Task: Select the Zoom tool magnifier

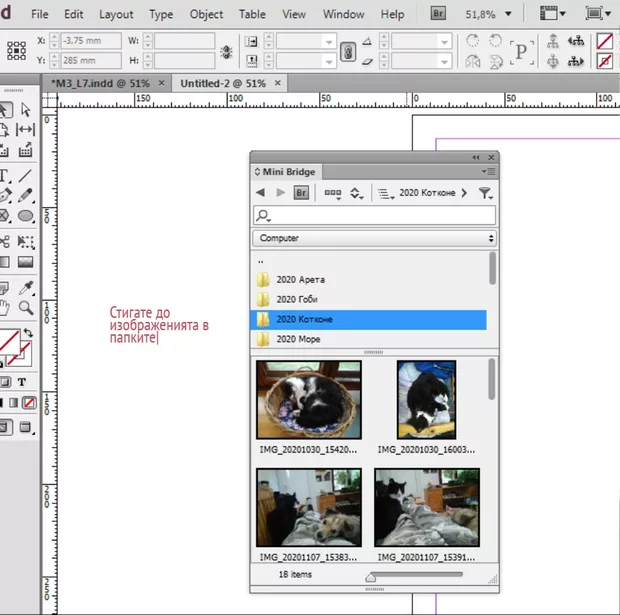Action: [27, 307]
